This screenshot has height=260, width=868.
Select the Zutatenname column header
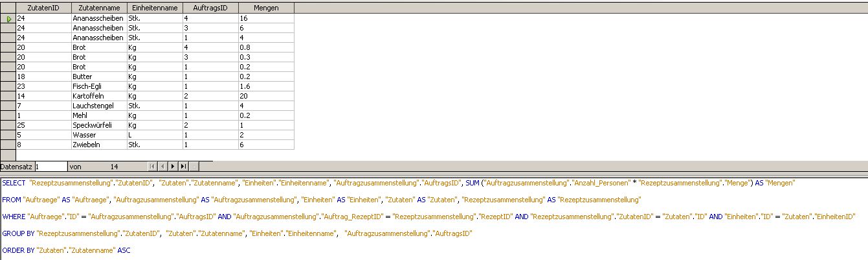[x=98, y=7]
